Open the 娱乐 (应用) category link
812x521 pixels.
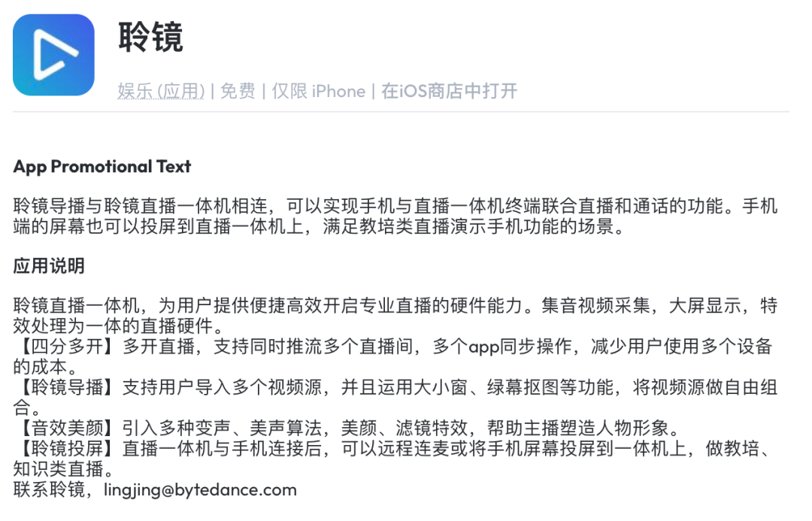(x=161, y=91)
